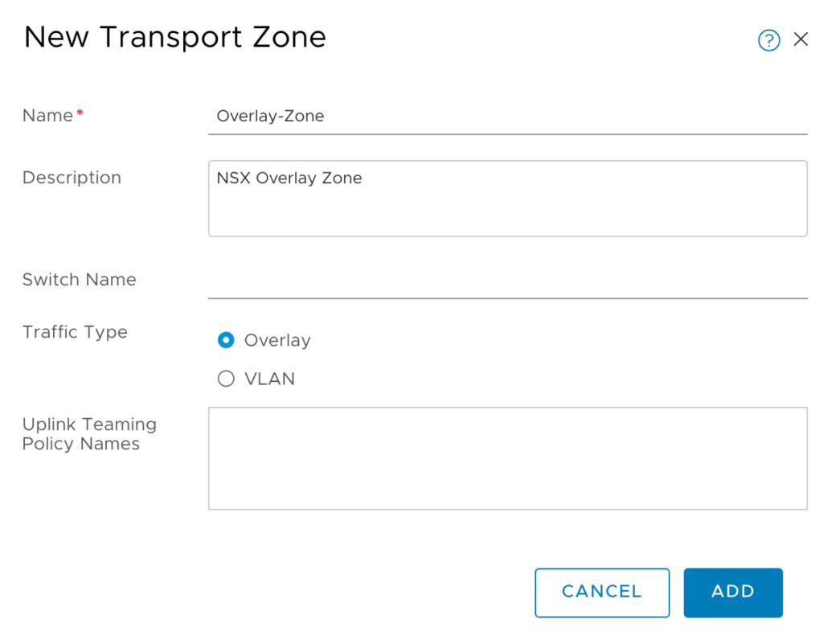Click the "VLAN" radio label text

(269, 379)
